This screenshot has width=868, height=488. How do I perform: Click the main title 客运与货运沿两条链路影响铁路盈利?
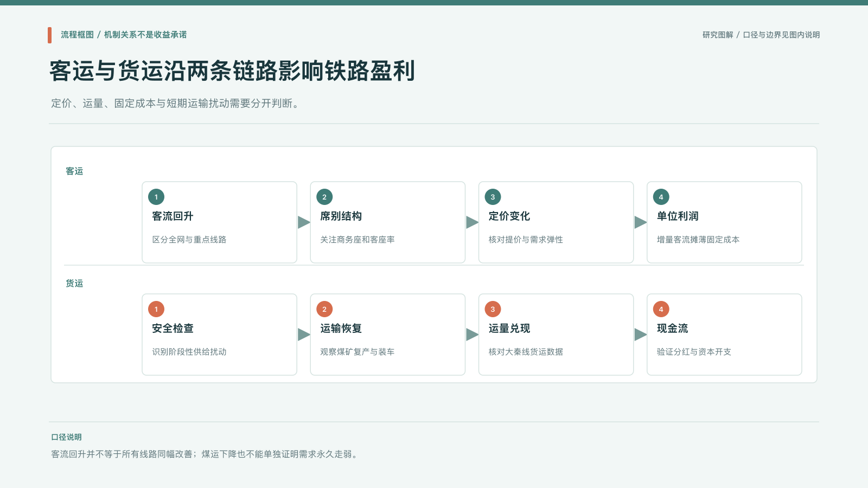tap(232, 71)
